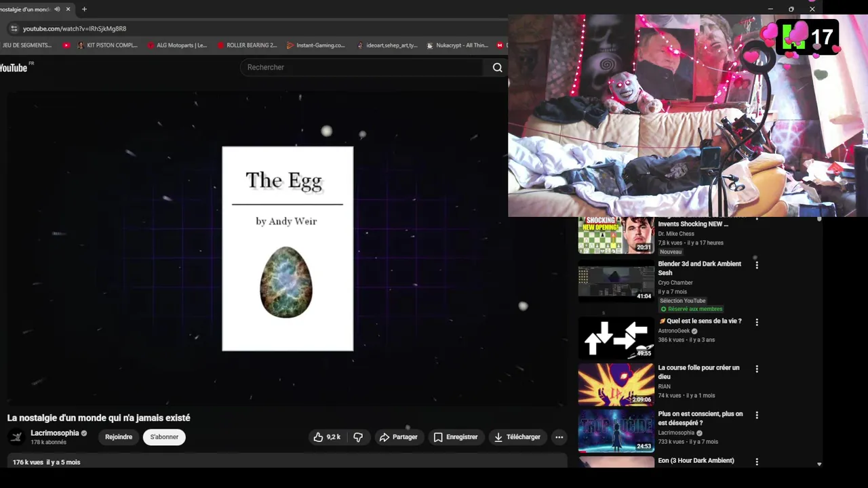868x488 pixels.
Task: Click the Lacrimosophia channel avatar
Action: point(17,437)
